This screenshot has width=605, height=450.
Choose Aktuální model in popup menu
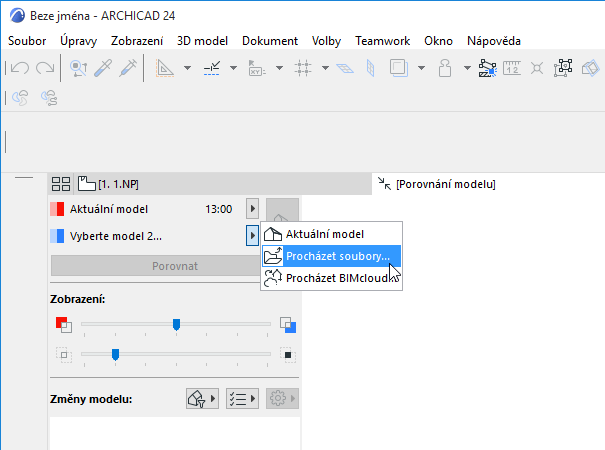331,234
